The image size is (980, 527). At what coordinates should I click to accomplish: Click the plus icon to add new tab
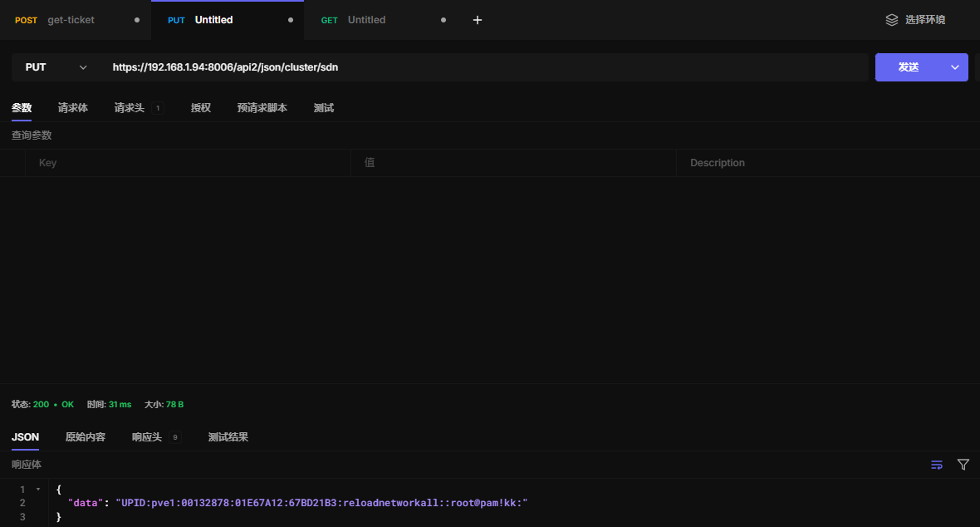pos(478,20)
